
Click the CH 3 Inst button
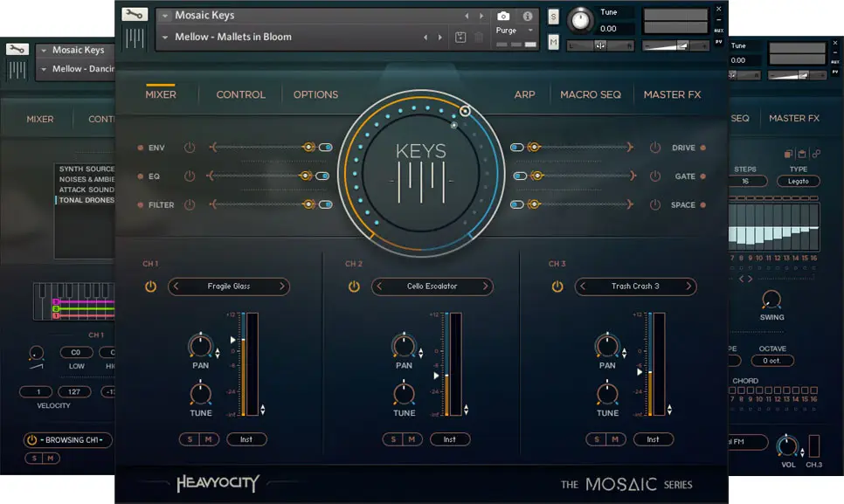653,439
